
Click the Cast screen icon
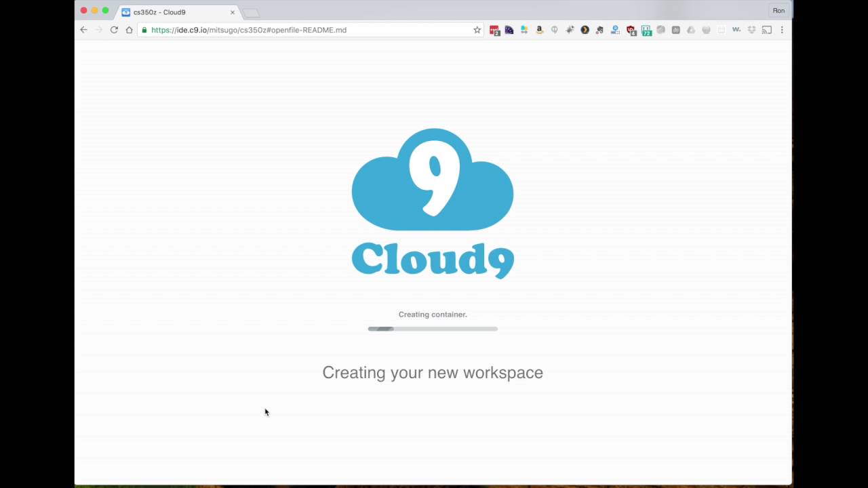click(767, 30)
